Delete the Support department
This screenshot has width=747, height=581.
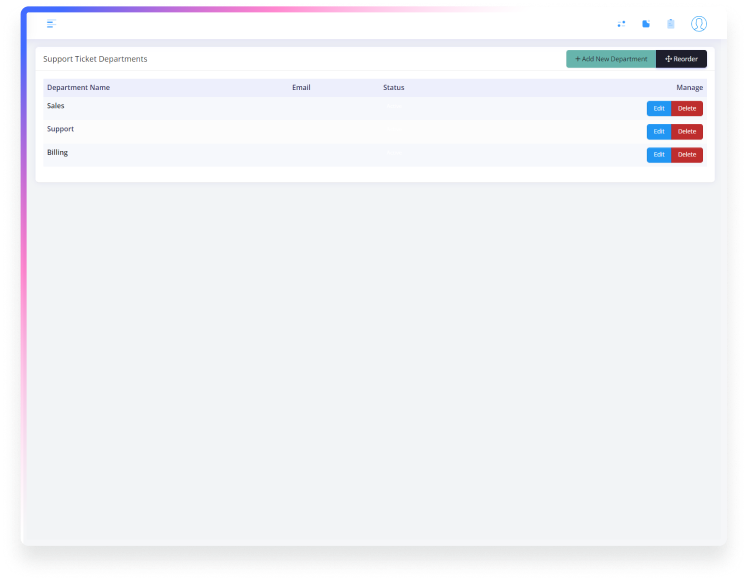tap(687, 131)
